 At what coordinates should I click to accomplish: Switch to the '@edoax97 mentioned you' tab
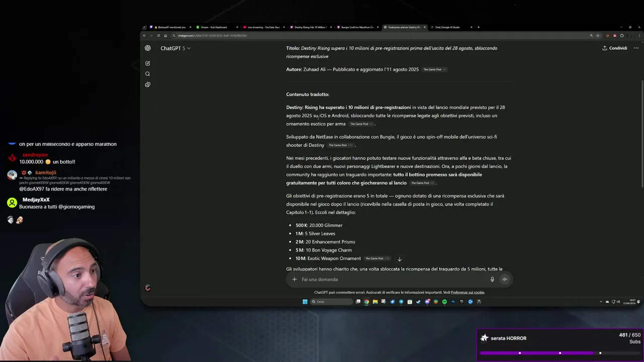(170, 27)
